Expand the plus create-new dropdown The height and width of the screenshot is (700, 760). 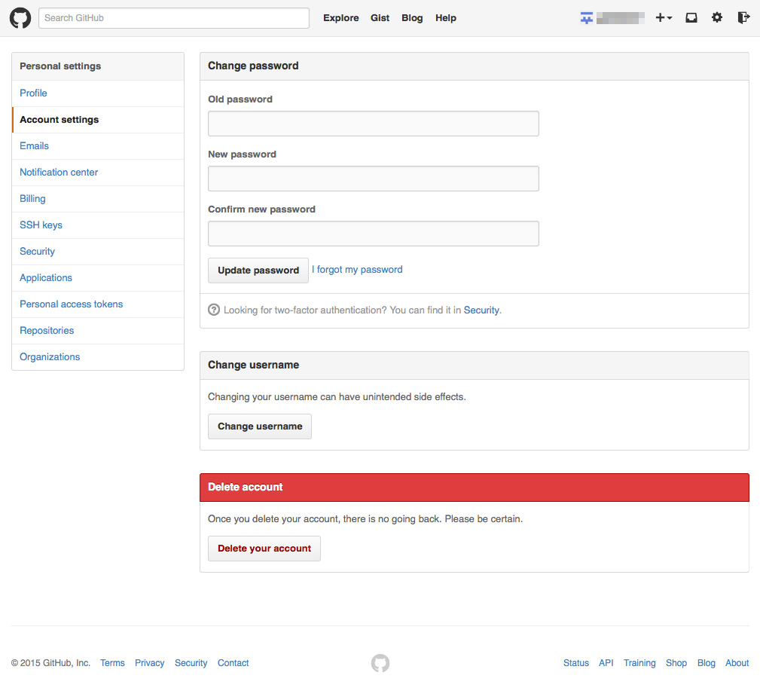(663, 17)
